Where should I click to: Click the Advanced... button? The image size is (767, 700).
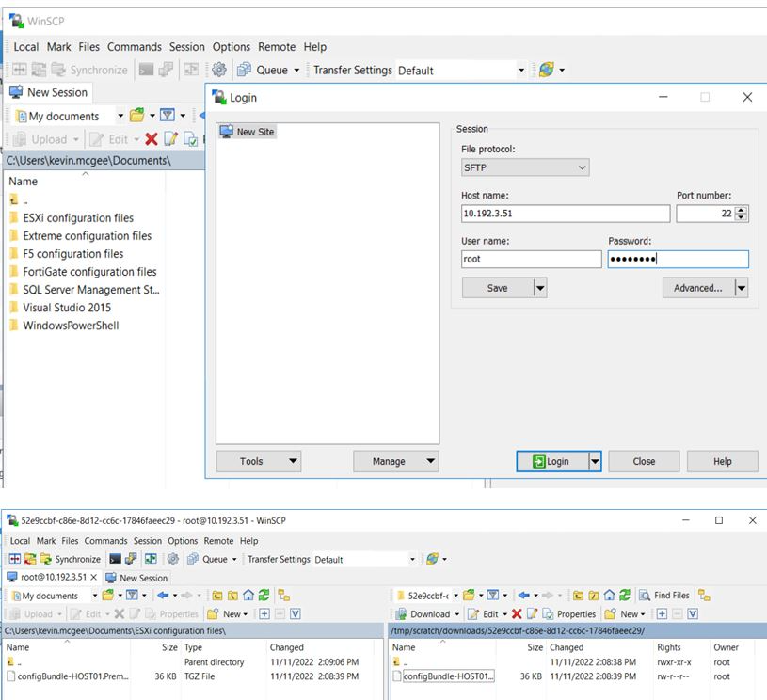(698, 288)
